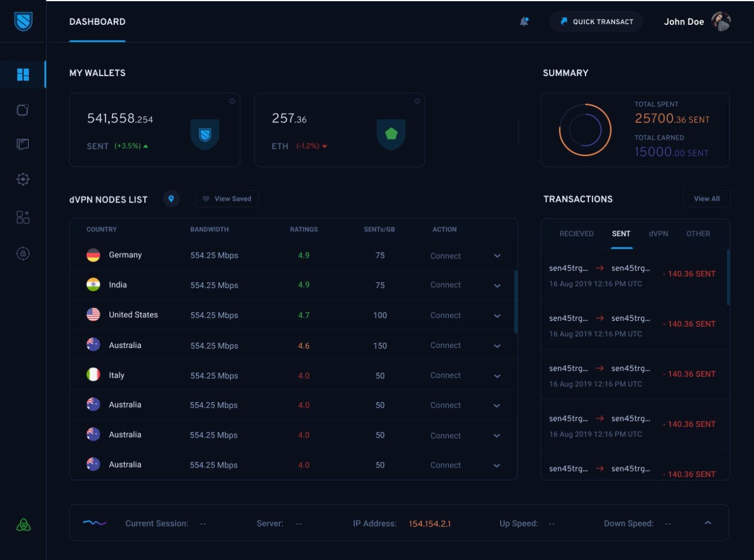
Task: Expand details for the Germany node
Action: [497, 256]
